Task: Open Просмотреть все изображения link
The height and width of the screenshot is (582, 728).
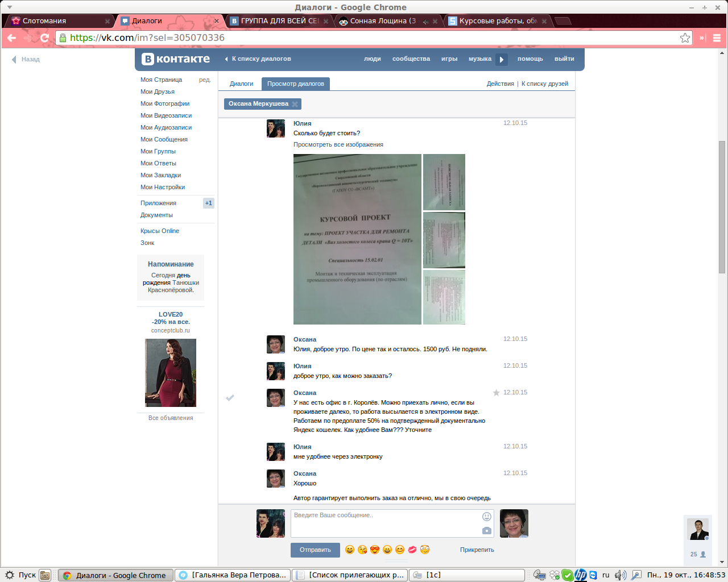Action: (338, 144)
